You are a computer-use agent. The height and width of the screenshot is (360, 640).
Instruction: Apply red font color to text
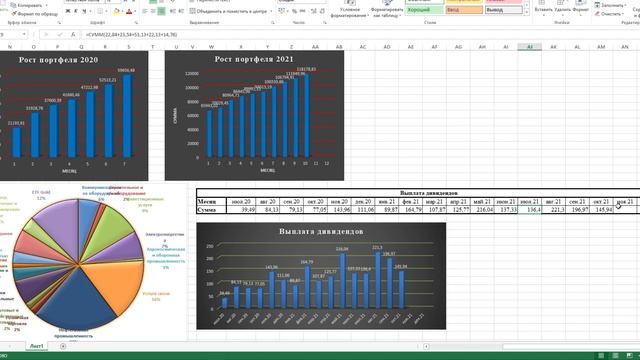click(x=129, y=11)
